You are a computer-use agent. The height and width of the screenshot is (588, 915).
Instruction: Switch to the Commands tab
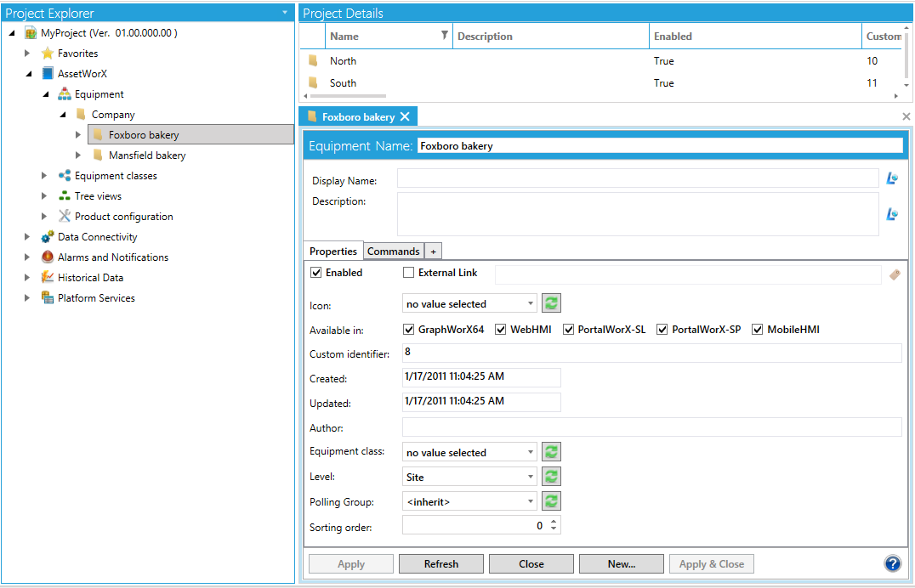393,252
